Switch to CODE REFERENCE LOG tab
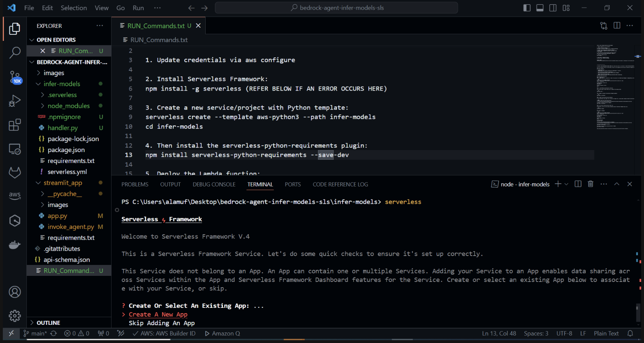This screenshot has width=644, height=343. point(340,184)
